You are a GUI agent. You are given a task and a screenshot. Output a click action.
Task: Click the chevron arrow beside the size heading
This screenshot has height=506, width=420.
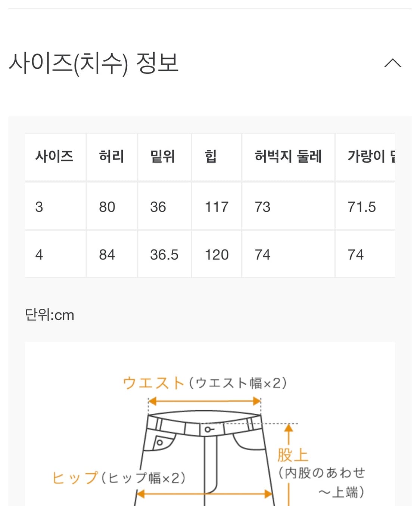[392, 63]
